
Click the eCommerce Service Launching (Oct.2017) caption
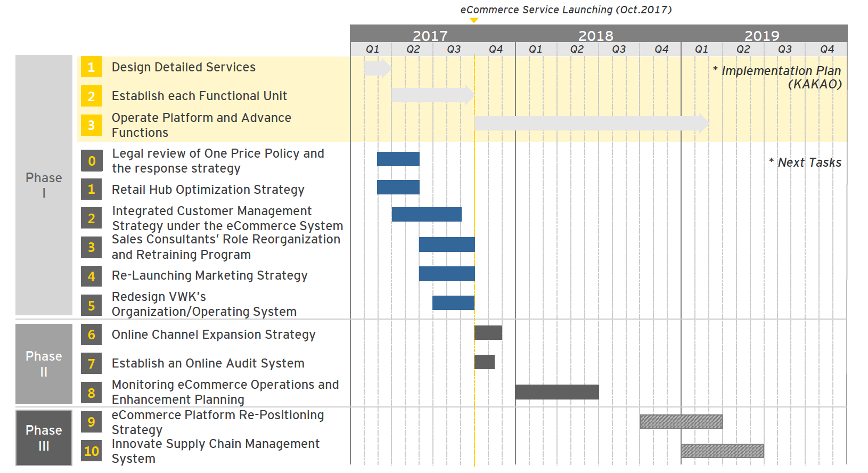(566, 10)
